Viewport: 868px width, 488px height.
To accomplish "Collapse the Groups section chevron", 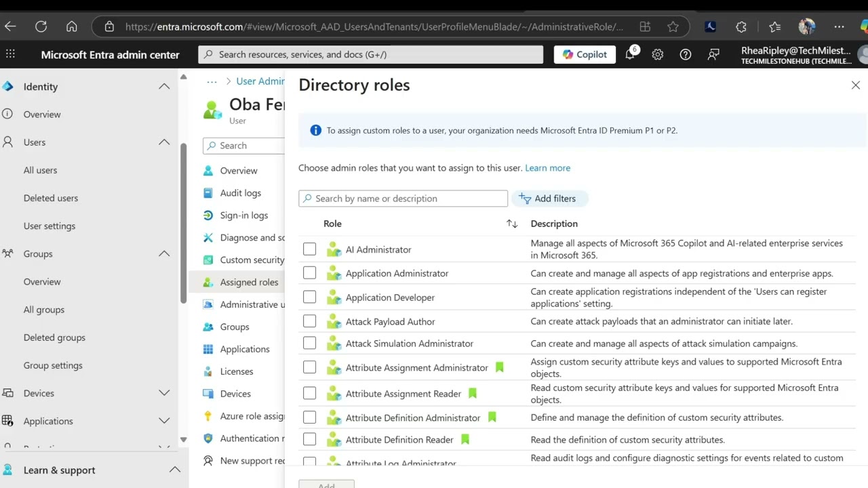I will (x=164, y=253).
